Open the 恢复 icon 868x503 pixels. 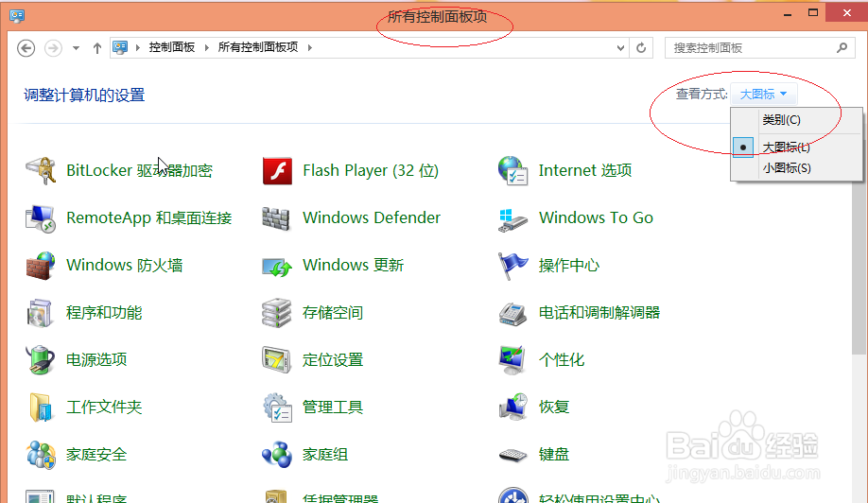[513, 408]
